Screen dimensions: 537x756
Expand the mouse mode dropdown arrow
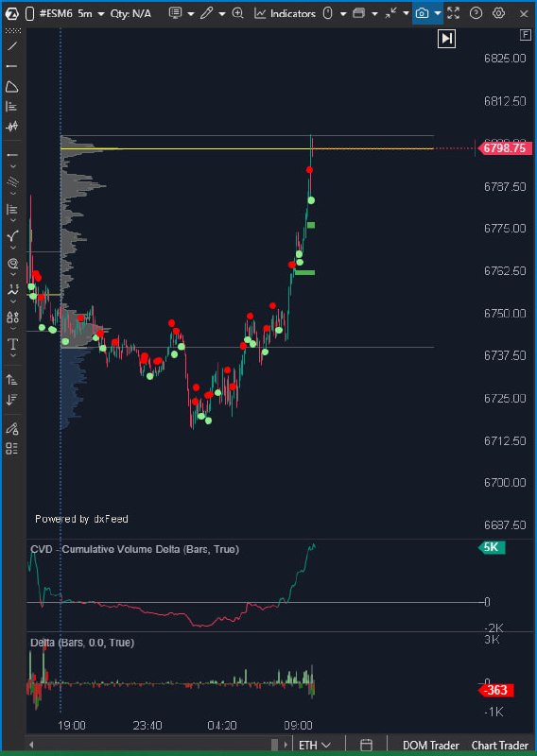(343, 14)
